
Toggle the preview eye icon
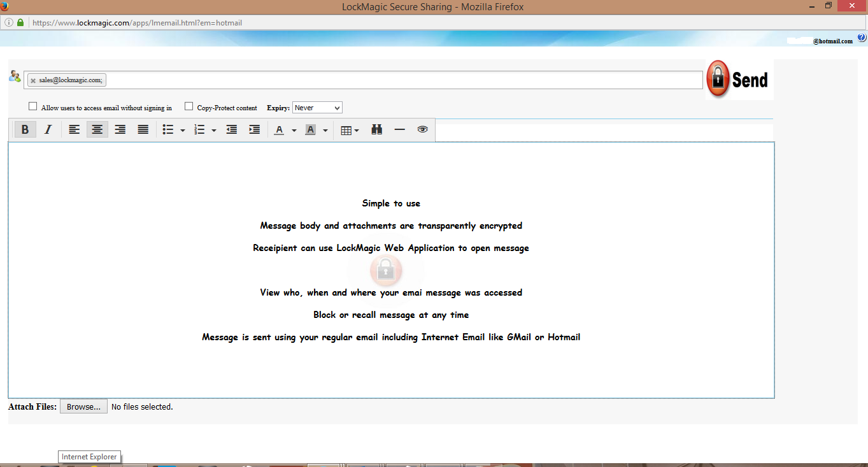[422, 129]
